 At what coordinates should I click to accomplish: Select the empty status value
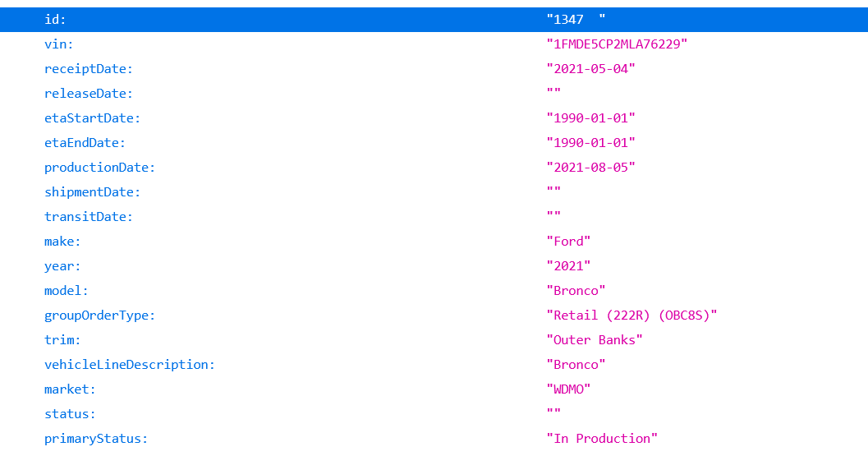tap(553, 412)
